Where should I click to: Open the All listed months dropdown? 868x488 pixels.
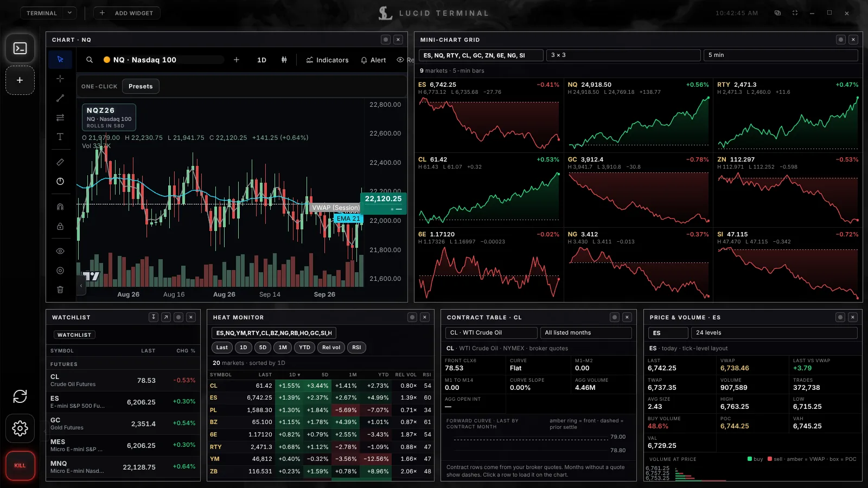tap(586, 333)
